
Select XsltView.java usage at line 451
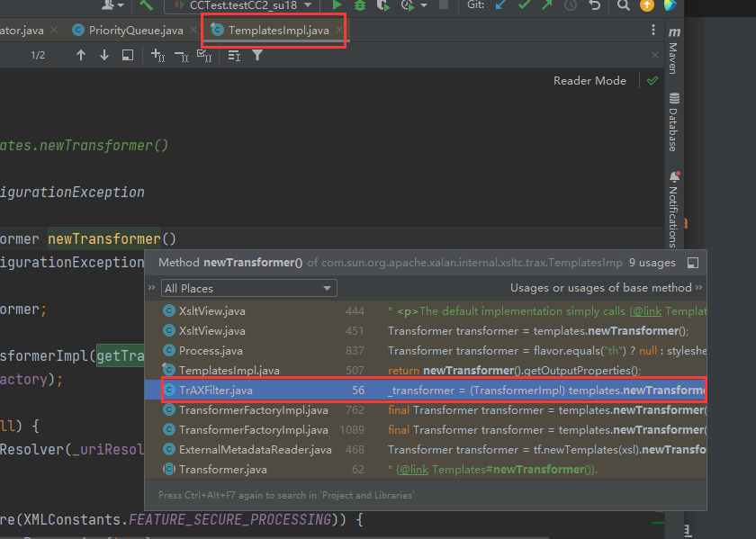426,331
